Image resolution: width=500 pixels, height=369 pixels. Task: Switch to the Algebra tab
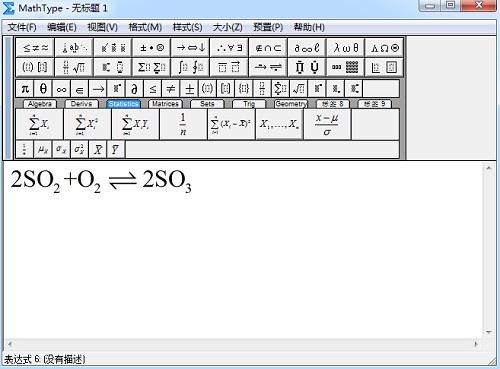click(40, 104)
